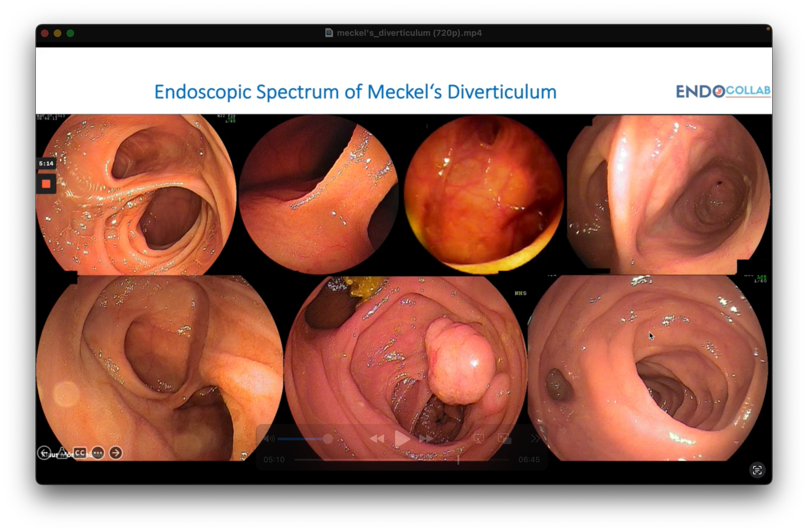Stop recording with the red square button

coord(46,184)
